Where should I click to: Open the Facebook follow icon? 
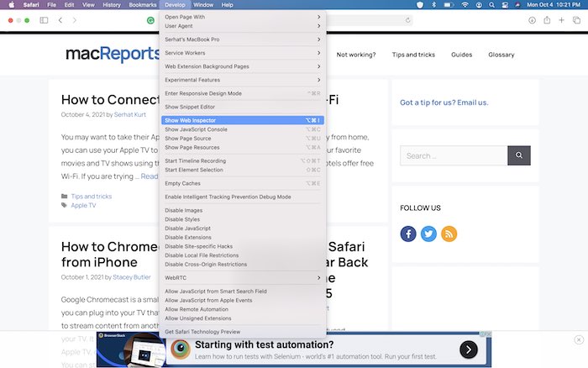408,234
